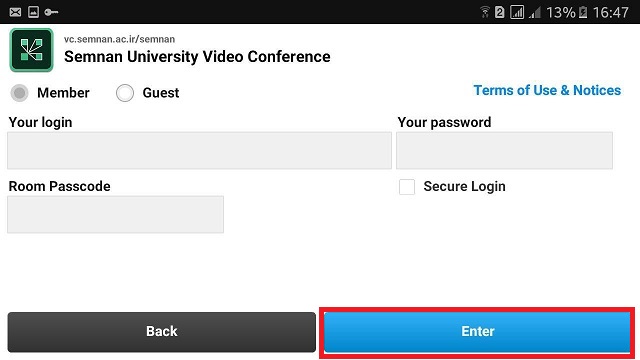Click the Back button
The height and width of the screenshot is (360, 640).
[x=162, y=332]
